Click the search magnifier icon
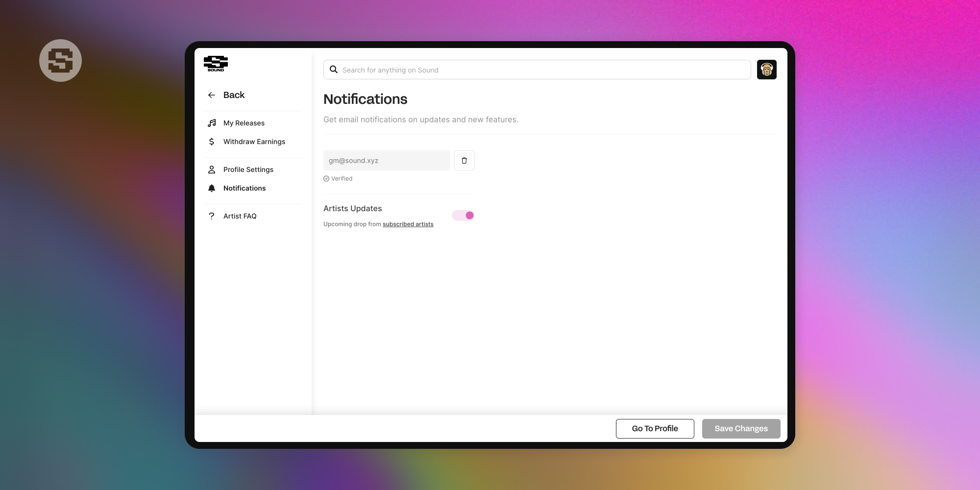This screenshot has height=490, width=980. point(334,70)
